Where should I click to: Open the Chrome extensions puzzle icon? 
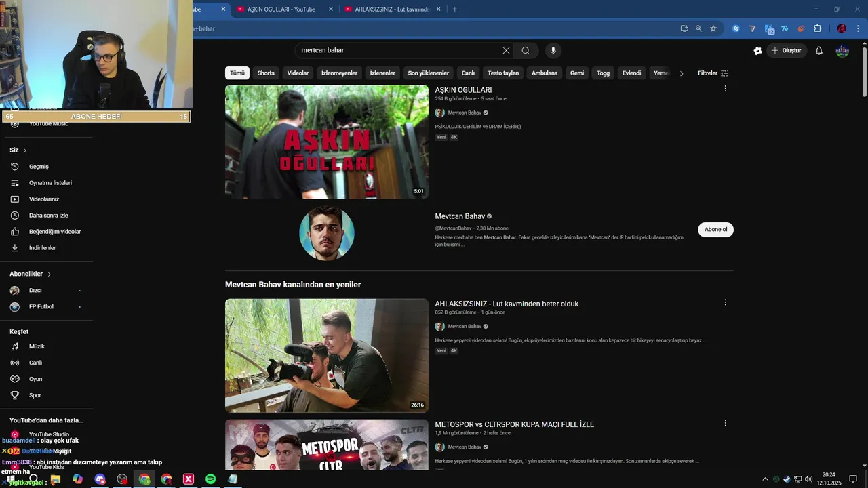coord(817,28)
